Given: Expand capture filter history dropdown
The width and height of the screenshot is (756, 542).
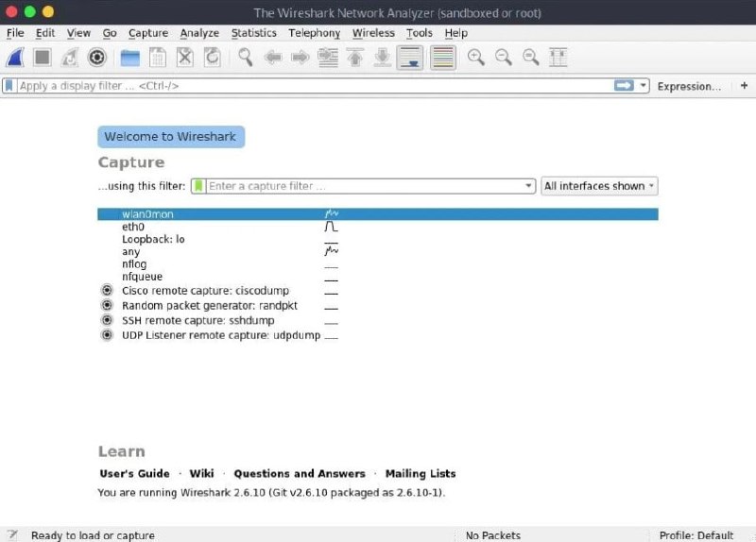Looking at the screenshot, I should coord(528,186).
